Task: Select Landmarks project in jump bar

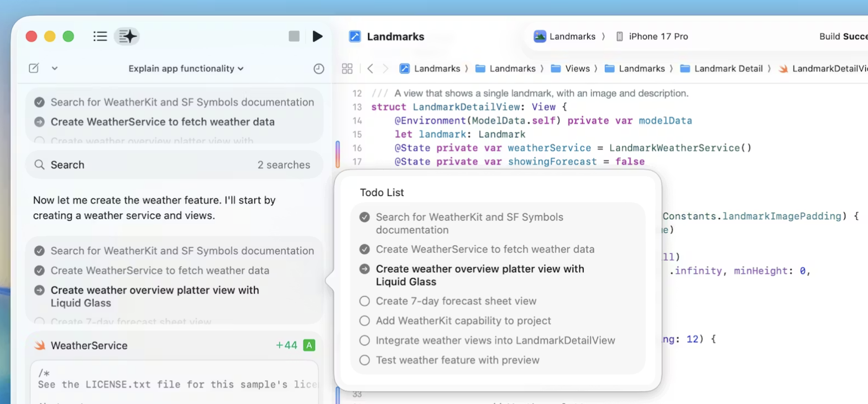Action: tap(430, 69)
